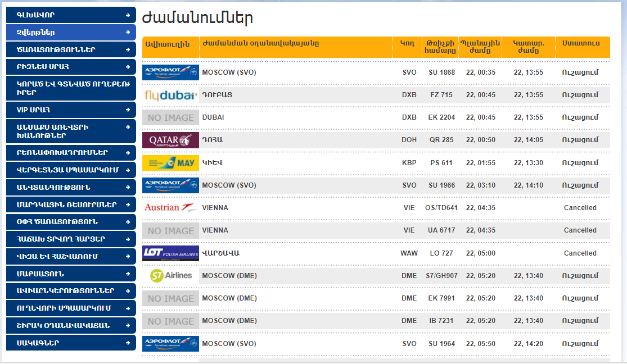The image size is (627, 364).
Task: Open the Austrian airline logo
Action: point(170,208)
